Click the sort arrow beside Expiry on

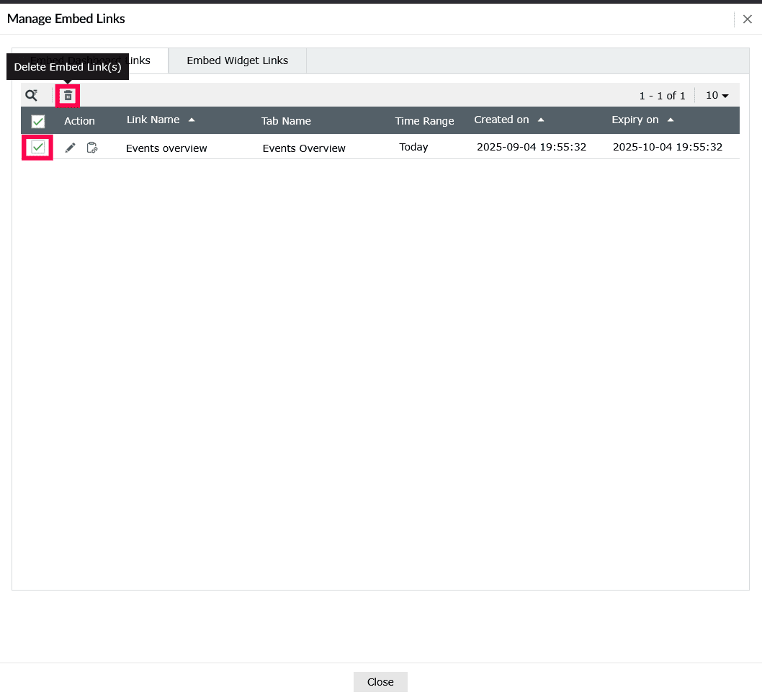click(x=671, y=119)
